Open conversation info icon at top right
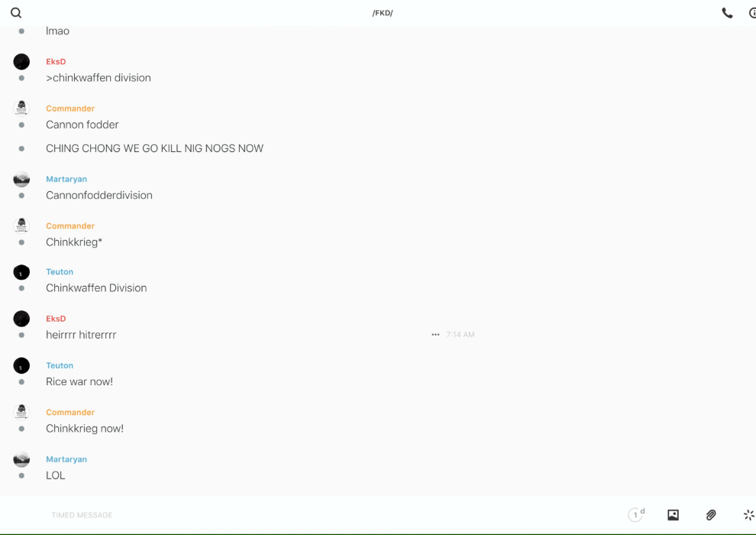 pyautogui.click(x=753, y=13)
